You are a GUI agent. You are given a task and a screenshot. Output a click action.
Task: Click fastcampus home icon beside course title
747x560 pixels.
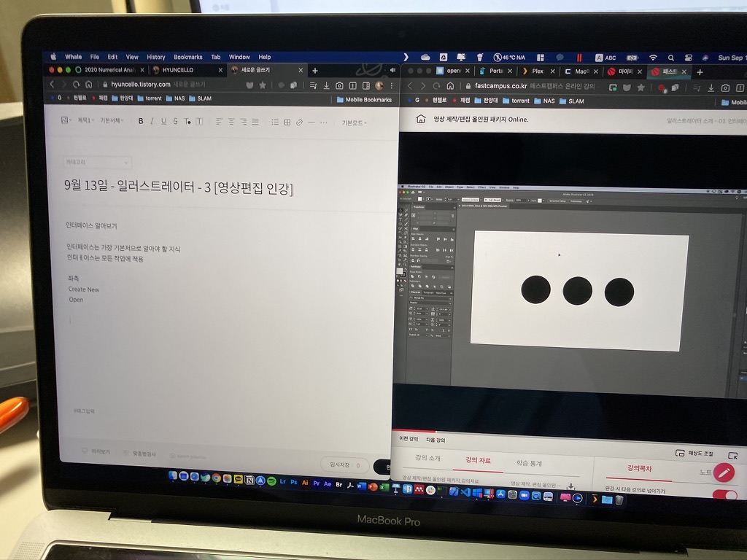click(421, 119)
